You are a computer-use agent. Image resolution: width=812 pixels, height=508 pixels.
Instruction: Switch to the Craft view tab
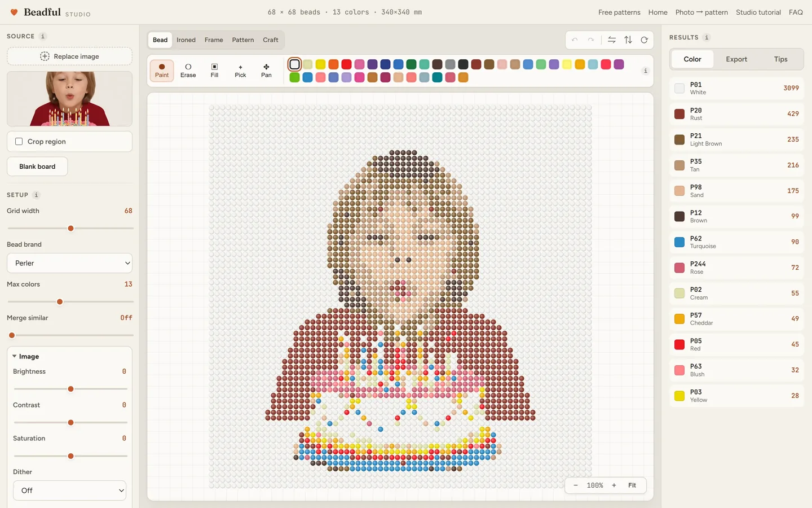pyautogui.click(x=271, y=40)
